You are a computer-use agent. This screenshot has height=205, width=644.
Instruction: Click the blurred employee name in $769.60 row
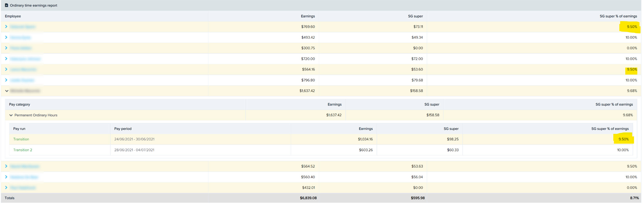[23, 27]
